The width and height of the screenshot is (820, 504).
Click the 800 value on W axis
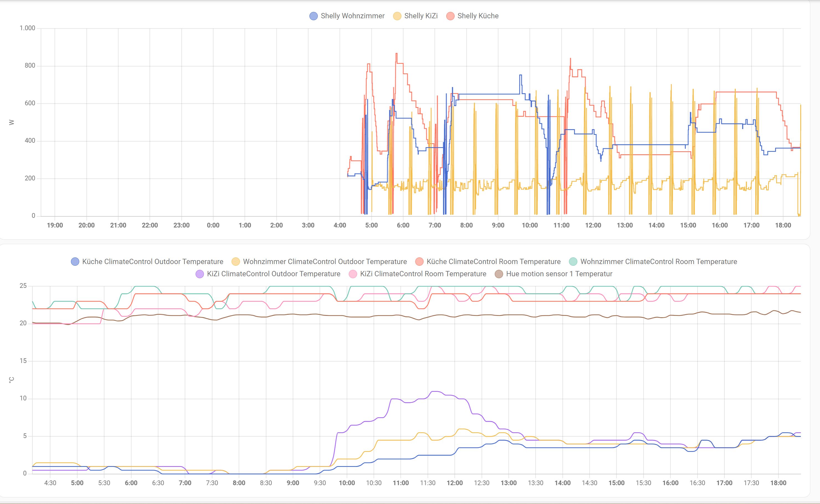tap(30, 66)
